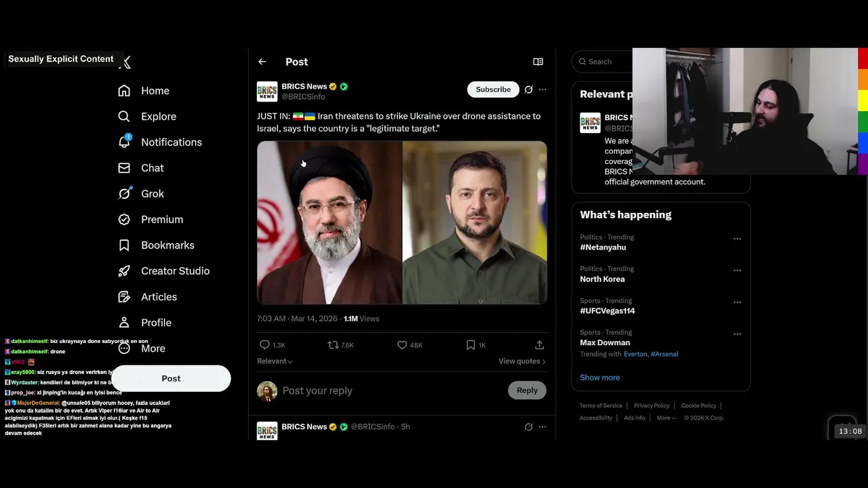Click the Everton trending link
Screen dimensions: 868x488
[x=635, y=354]
